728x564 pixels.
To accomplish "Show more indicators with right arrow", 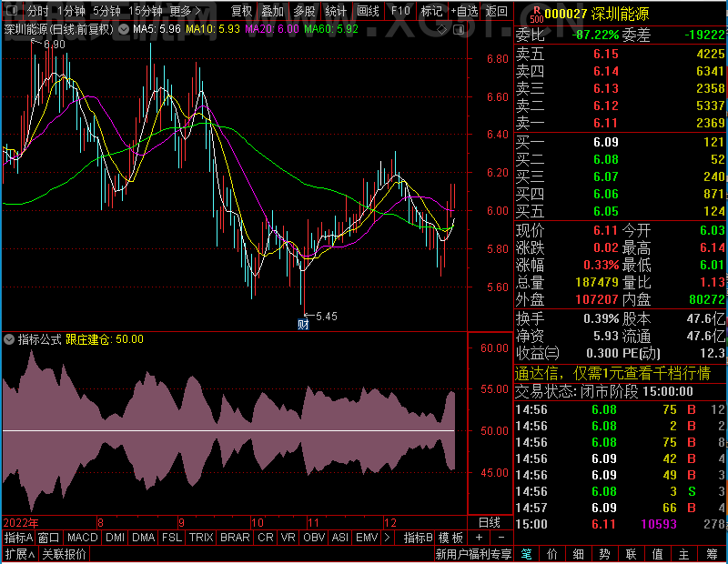I will tap(388, 538).
